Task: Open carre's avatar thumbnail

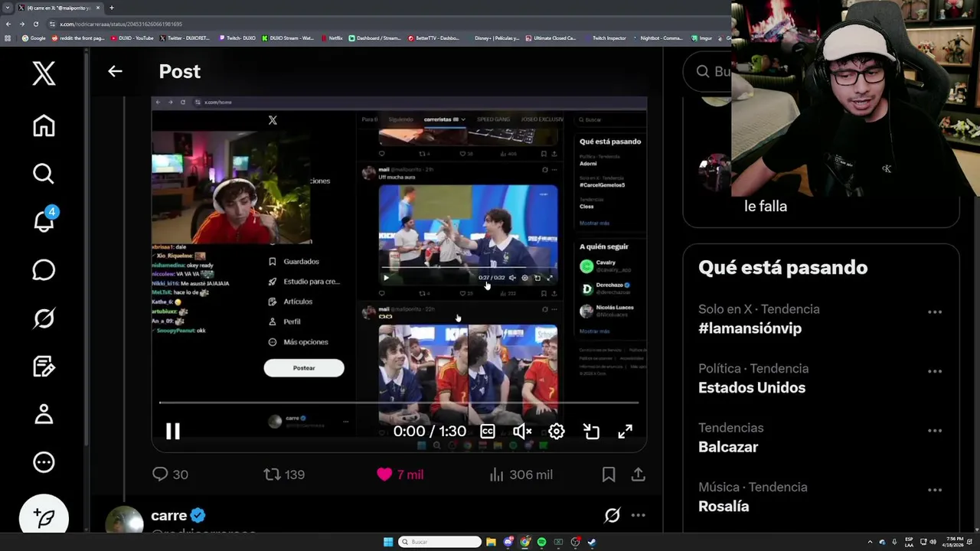Action: pyautogui.click(x=124, y=520)
